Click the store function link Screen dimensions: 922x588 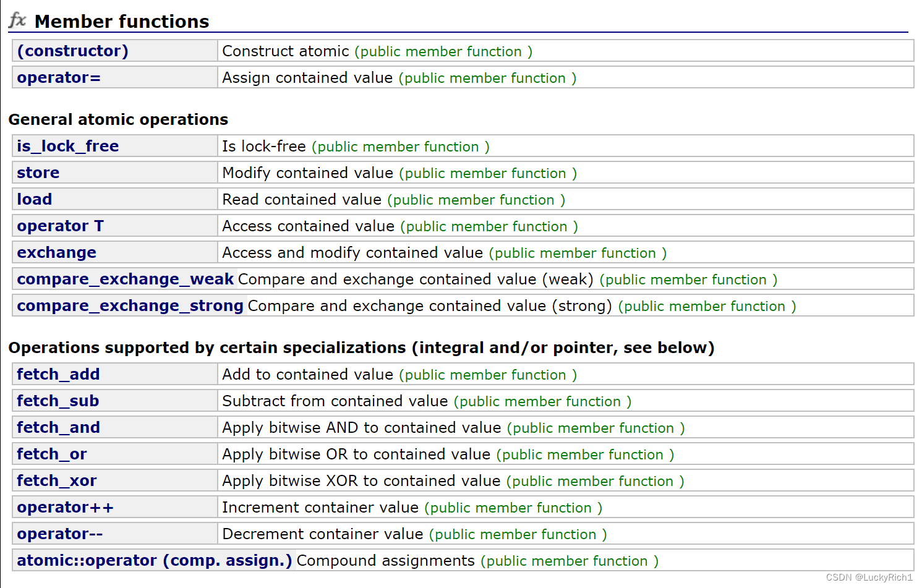38,173
